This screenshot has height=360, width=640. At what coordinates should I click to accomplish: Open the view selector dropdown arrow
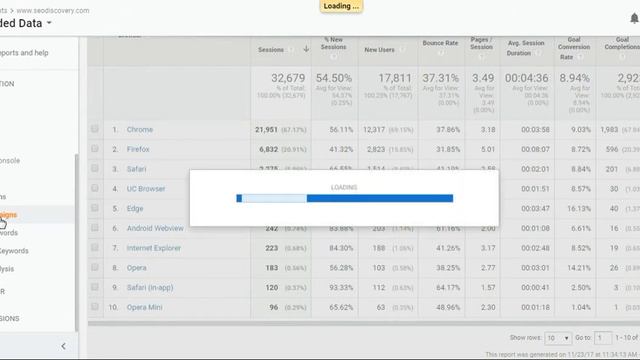49,23
